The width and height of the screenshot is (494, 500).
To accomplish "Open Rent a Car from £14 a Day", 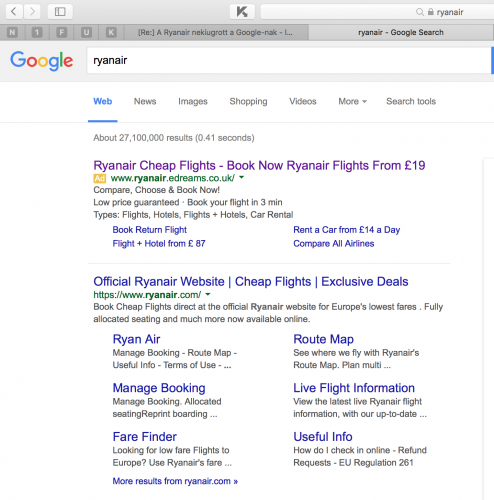I will pyautogui.click(x=347, y=230).
